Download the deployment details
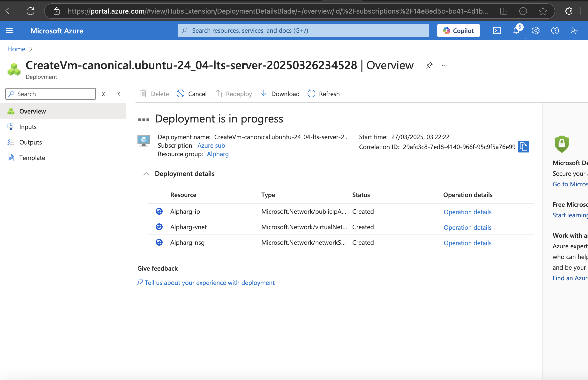The image size is (588, 380). pos(280,94)
